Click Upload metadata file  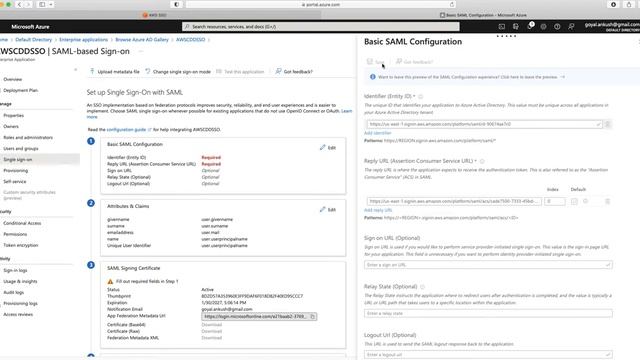coord(115,71)
